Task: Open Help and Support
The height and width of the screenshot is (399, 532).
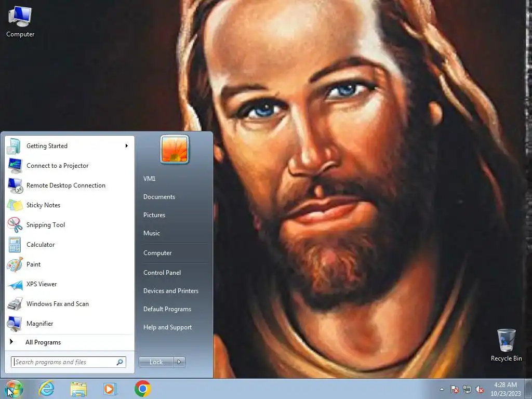Action: pos(167,327)
